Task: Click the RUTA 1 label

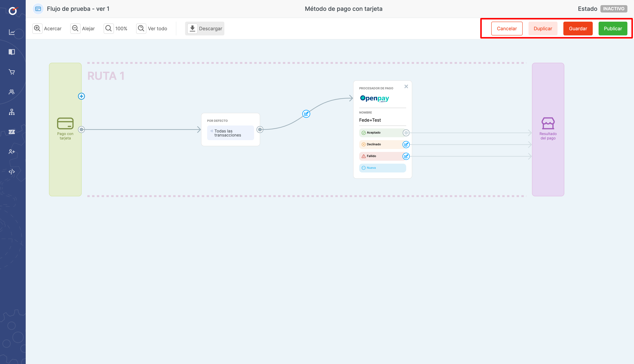Action: pos(106,76)
